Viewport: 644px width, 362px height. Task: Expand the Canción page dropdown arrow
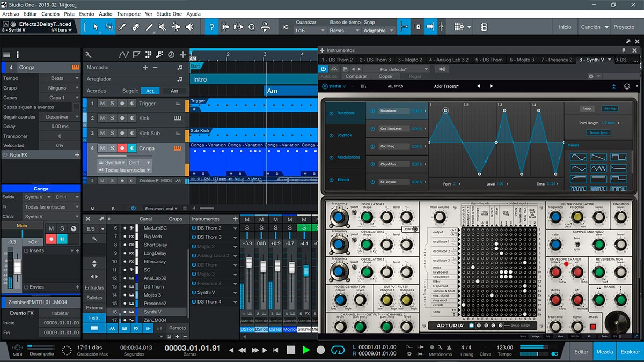[x=607, y=27]
